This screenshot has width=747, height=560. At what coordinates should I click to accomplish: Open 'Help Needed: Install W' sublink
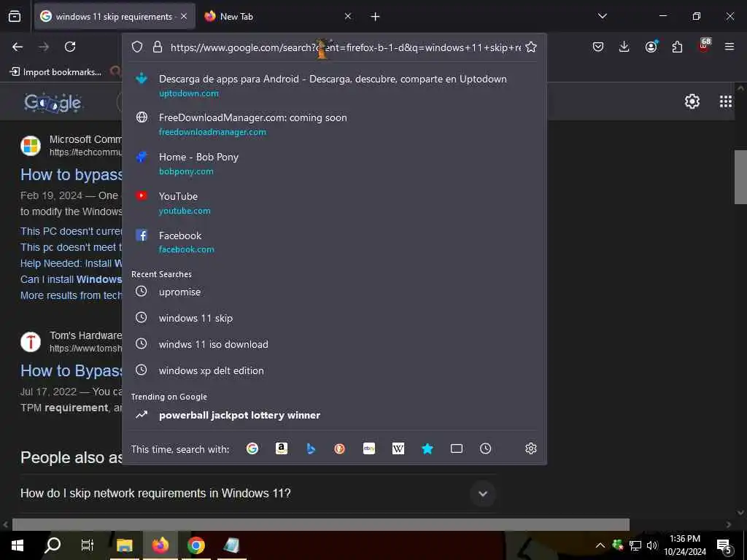(x=71, y=263)
